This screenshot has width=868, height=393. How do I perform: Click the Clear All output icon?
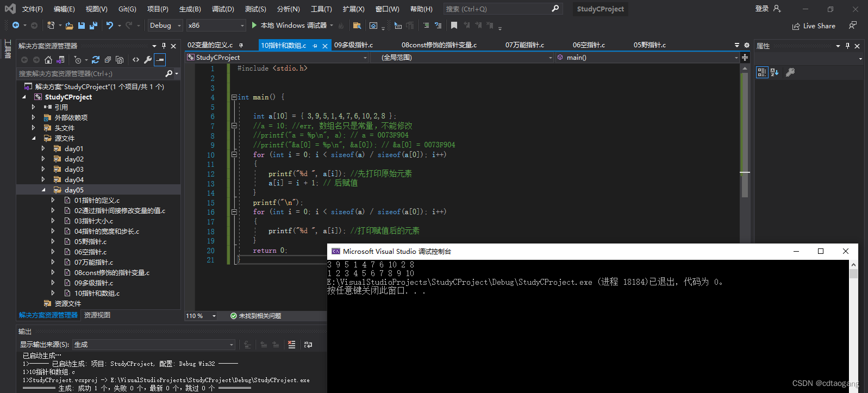pyautogui.click(x=291, y=345)
